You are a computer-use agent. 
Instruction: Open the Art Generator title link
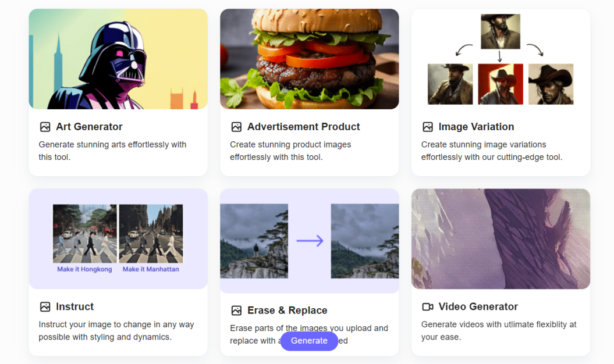(89, 127)
